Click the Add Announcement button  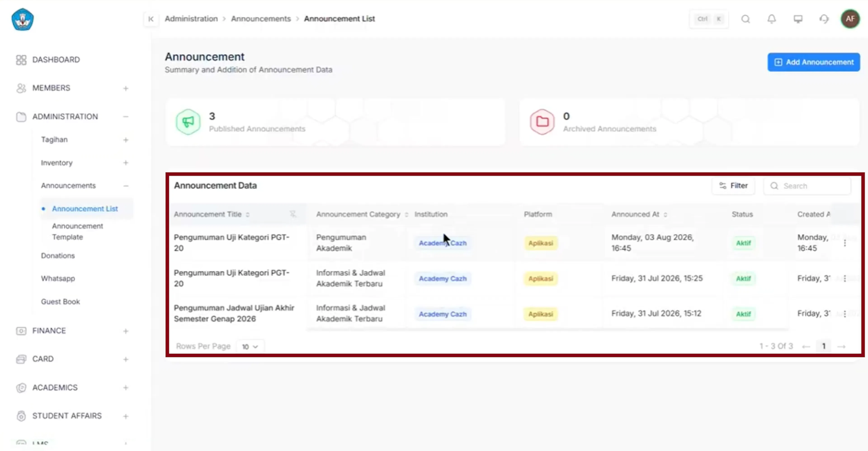[x=814, y=62]
